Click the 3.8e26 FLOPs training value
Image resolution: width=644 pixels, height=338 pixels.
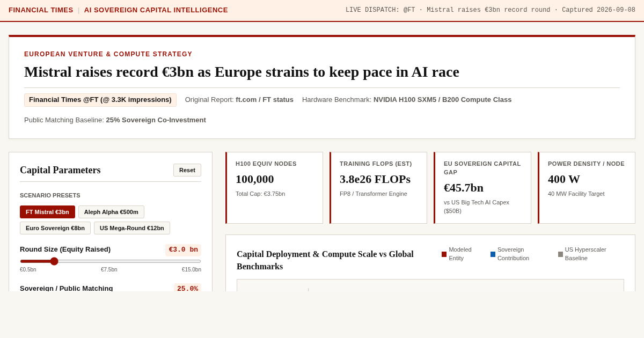tap(375, 179)
